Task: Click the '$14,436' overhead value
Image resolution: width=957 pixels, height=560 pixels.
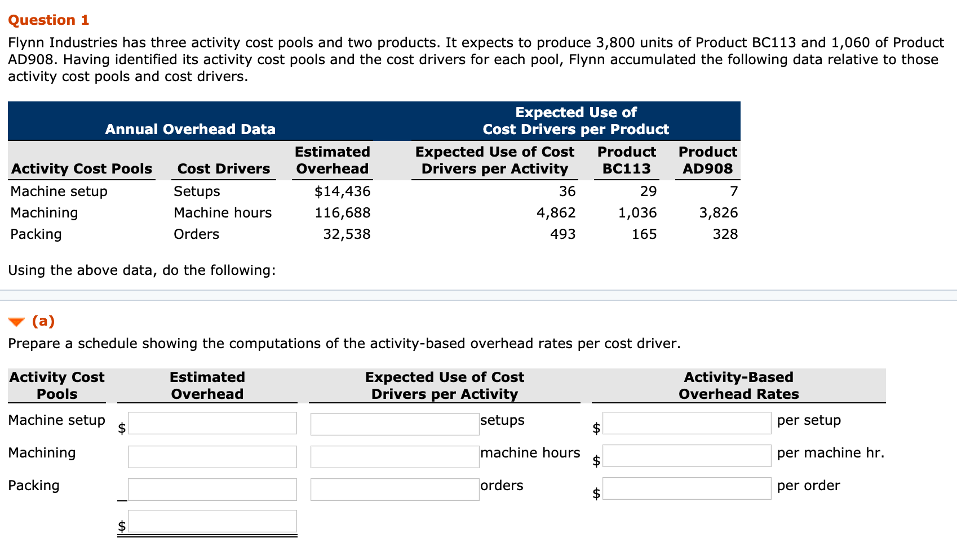Action: tap(343, 192)
